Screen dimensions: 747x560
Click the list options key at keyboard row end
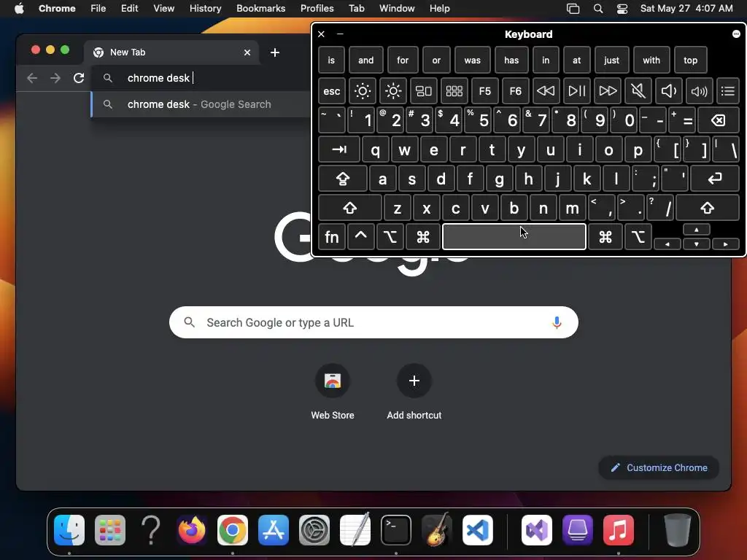(727, 90)
